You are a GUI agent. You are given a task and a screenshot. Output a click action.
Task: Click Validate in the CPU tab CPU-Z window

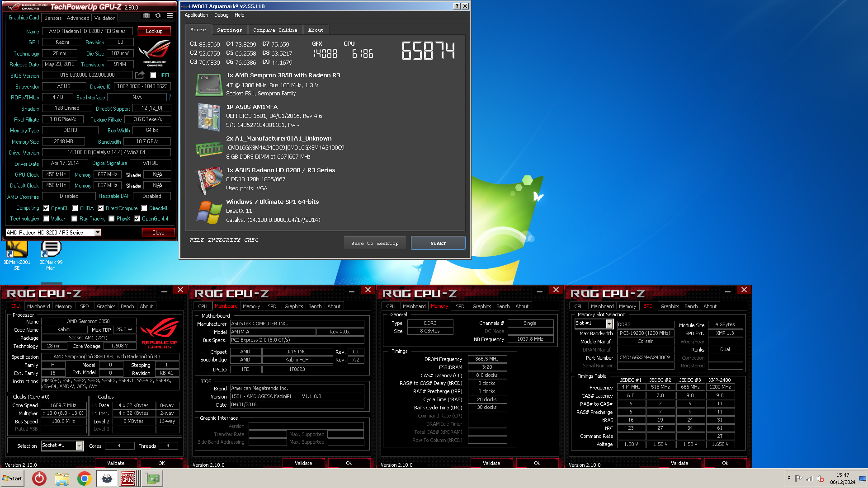coord(116,463)
